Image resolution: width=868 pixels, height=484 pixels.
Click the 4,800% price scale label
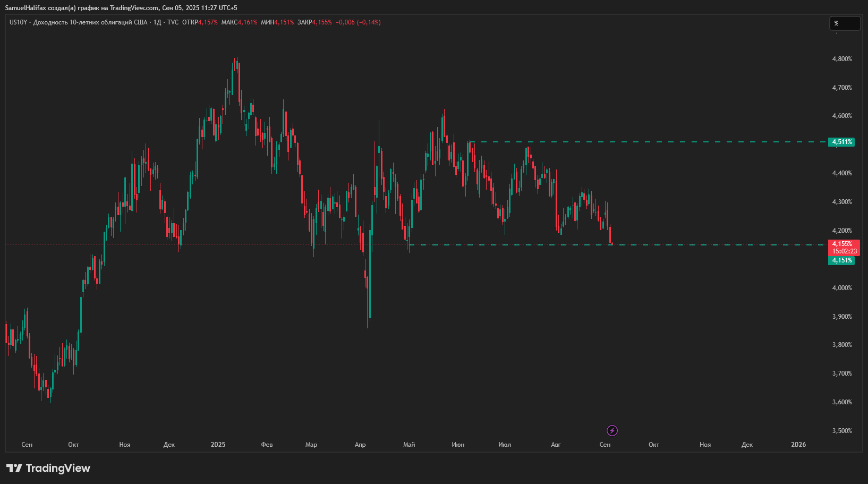point(841,59)
